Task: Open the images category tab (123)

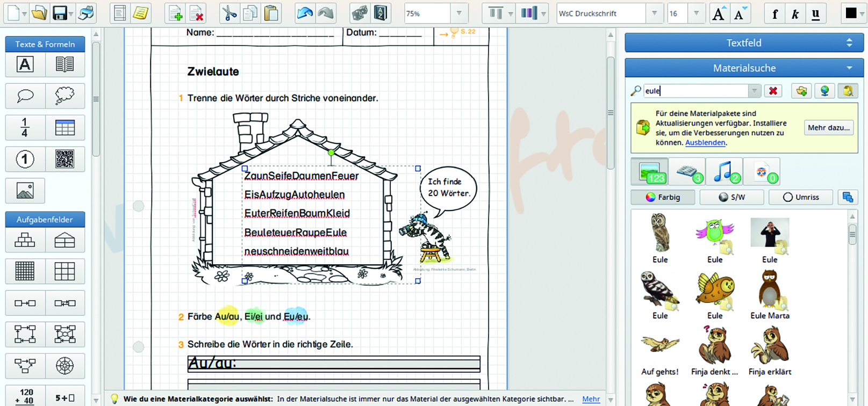Action: 649,172
